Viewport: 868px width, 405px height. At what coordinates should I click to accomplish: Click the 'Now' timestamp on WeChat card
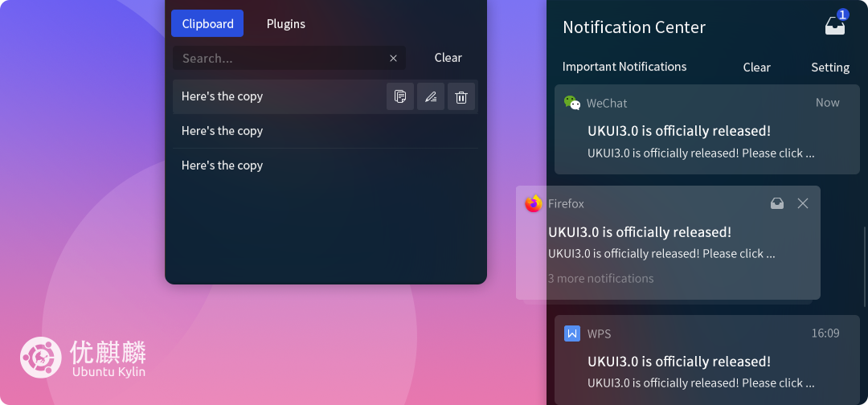827,103
